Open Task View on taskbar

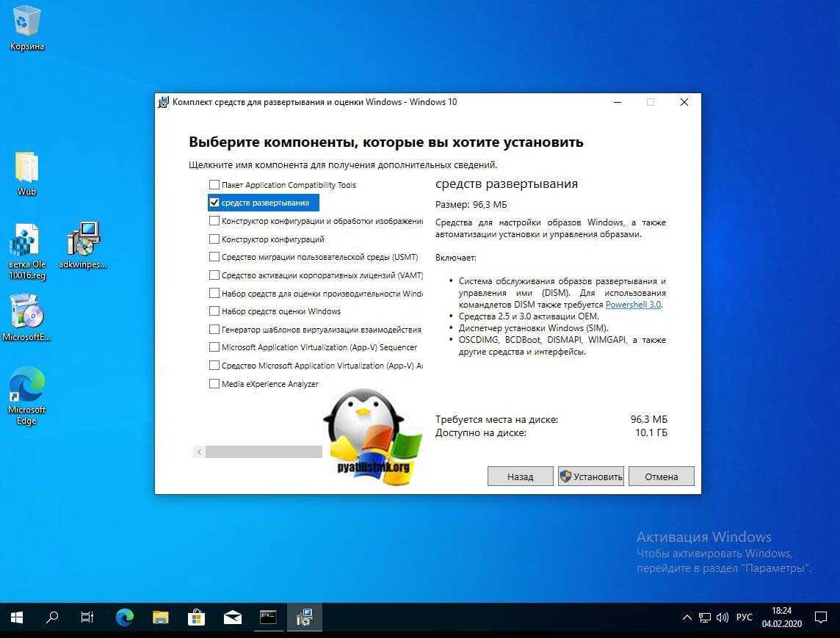[x=87, y=617]
